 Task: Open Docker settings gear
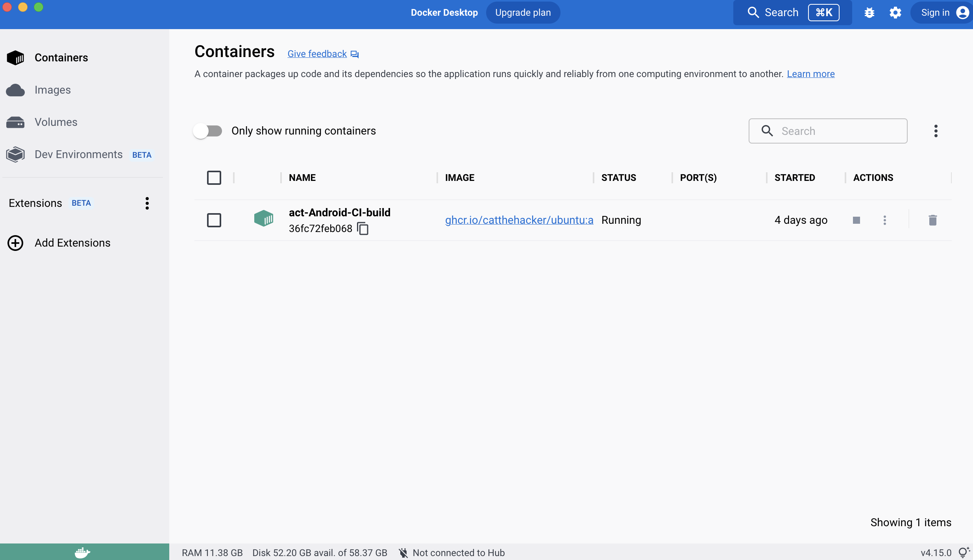895,13
